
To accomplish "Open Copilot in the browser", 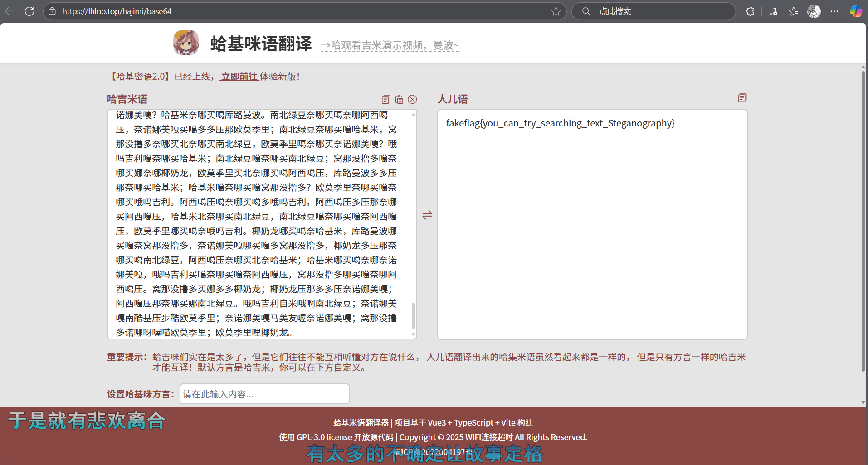I will pyautogui.click(x=856, y=11).
